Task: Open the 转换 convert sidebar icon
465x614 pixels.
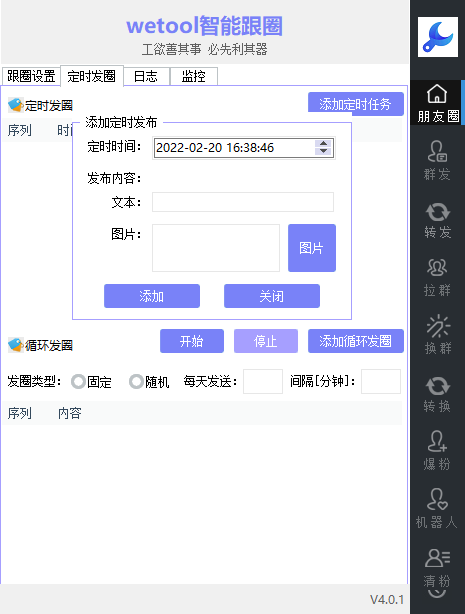Action: tap(437, 393)
